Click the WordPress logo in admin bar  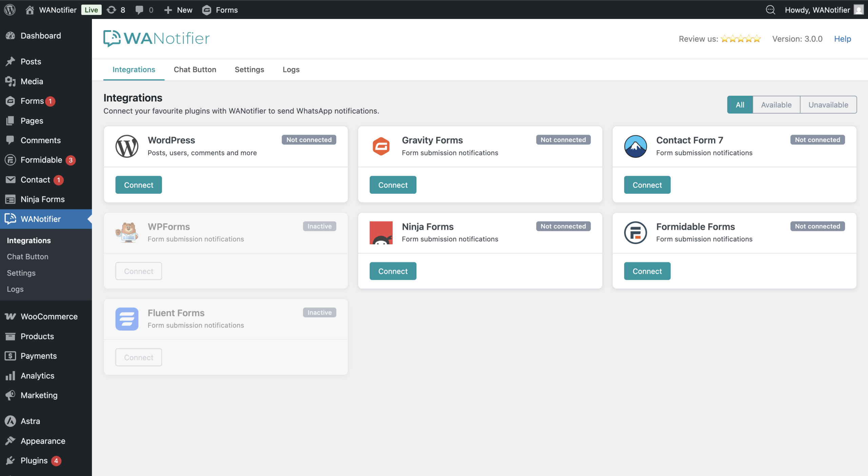(x=10, y=10)
